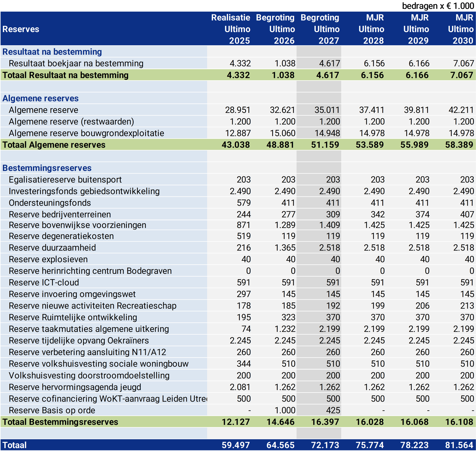Select 'Reserve herinrichting centrum Bodegraven' row label
This screenshot has width=476, height=451.
[x=90, y=271]
